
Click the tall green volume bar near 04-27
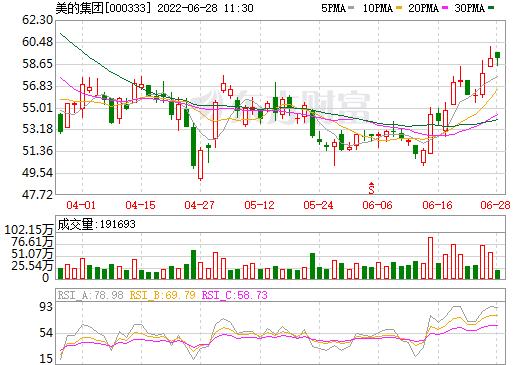click(193, 264)
